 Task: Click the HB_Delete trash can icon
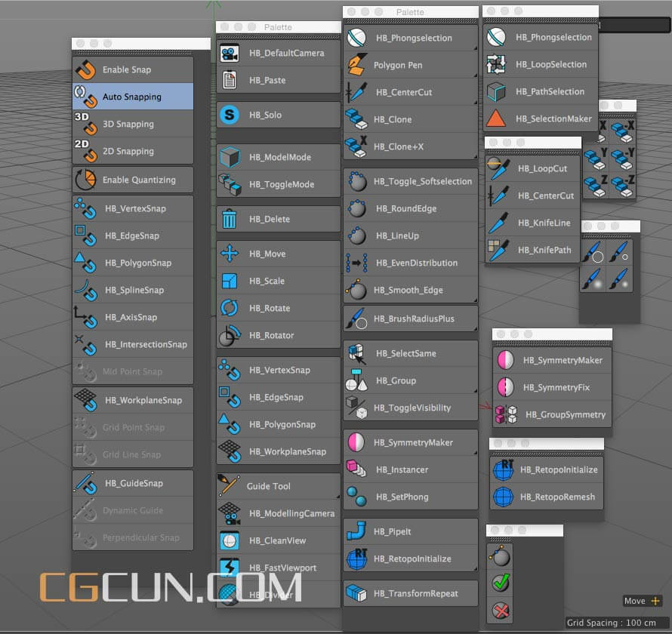point(230,220)
